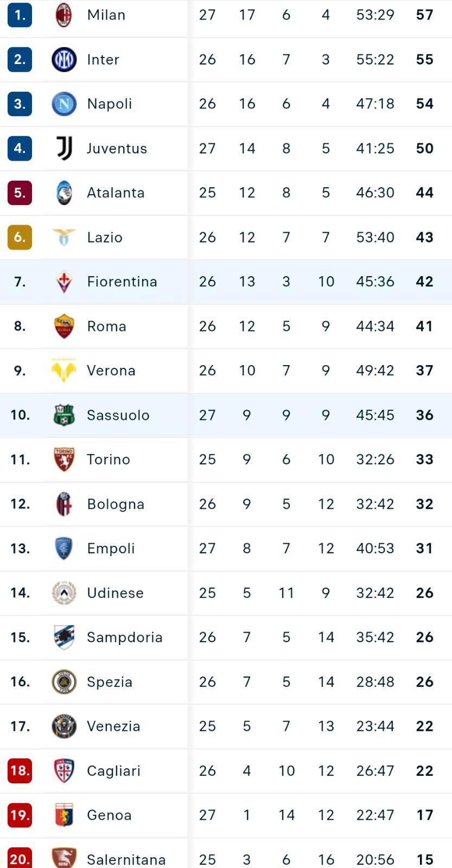Click the Sassuolo club badge
The width and height of the screenshot is (452, 868).
point(64,415)
